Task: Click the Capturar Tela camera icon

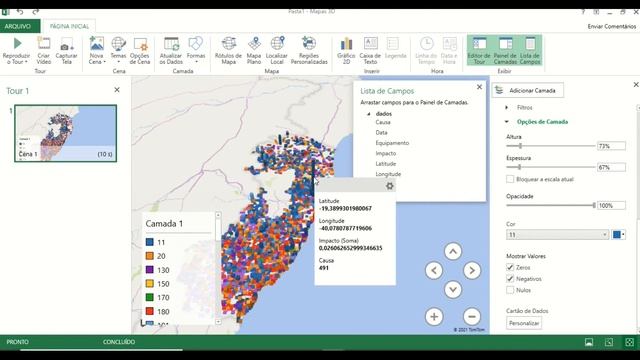Action: click(x=66, y=44)
